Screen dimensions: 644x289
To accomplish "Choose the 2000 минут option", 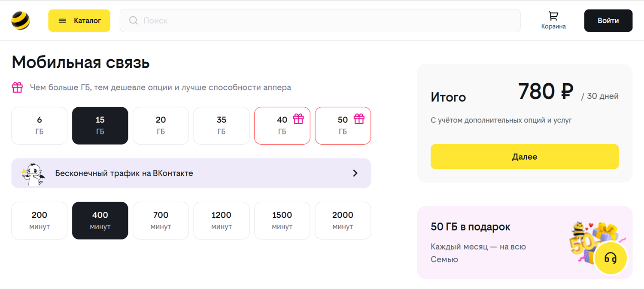I will [x=343, y=220].
